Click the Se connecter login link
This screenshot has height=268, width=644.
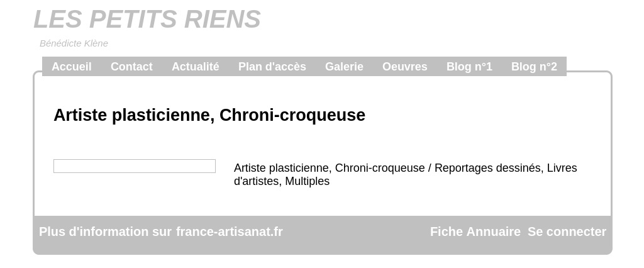(x=567, y=232)
